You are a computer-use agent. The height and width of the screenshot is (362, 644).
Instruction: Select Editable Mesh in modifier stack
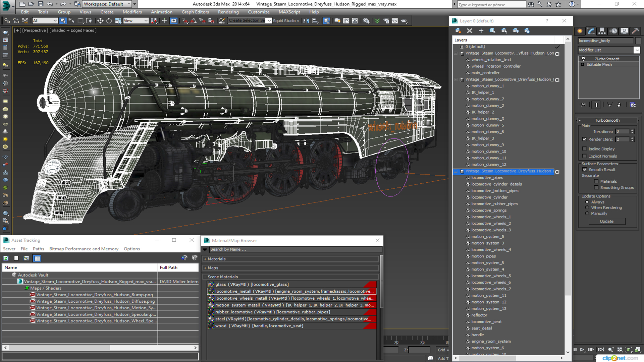[x=599, y=64]
